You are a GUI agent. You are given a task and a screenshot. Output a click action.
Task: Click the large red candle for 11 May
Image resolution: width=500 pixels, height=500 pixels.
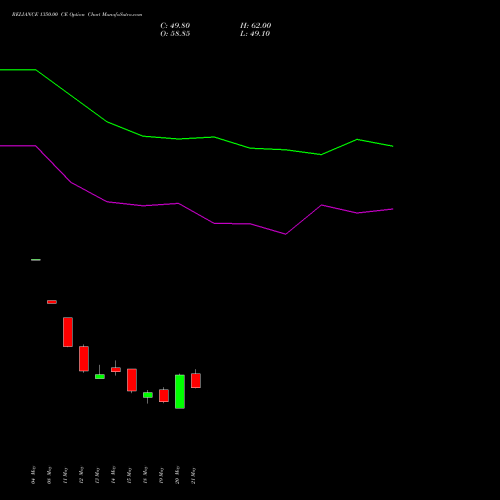coord(68,332)
